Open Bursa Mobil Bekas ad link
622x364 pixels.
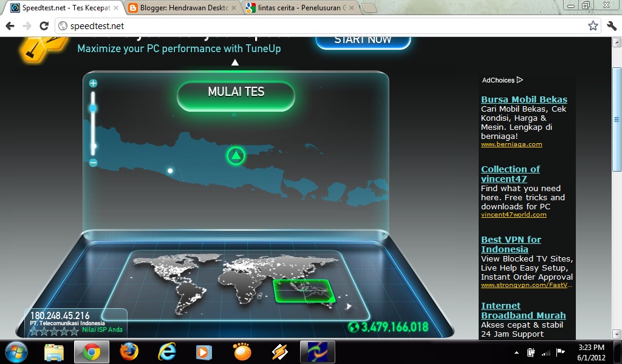click(x=524, y=99)
